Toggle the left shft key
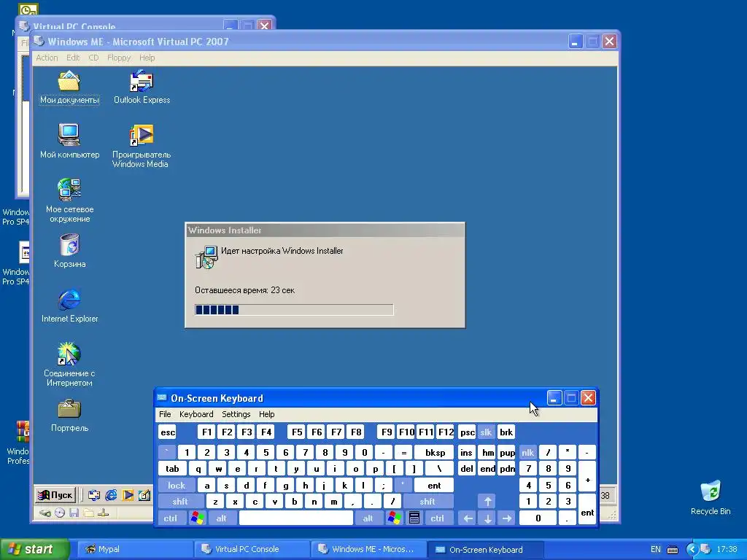 pyautogui.click(x=180, y=502)
